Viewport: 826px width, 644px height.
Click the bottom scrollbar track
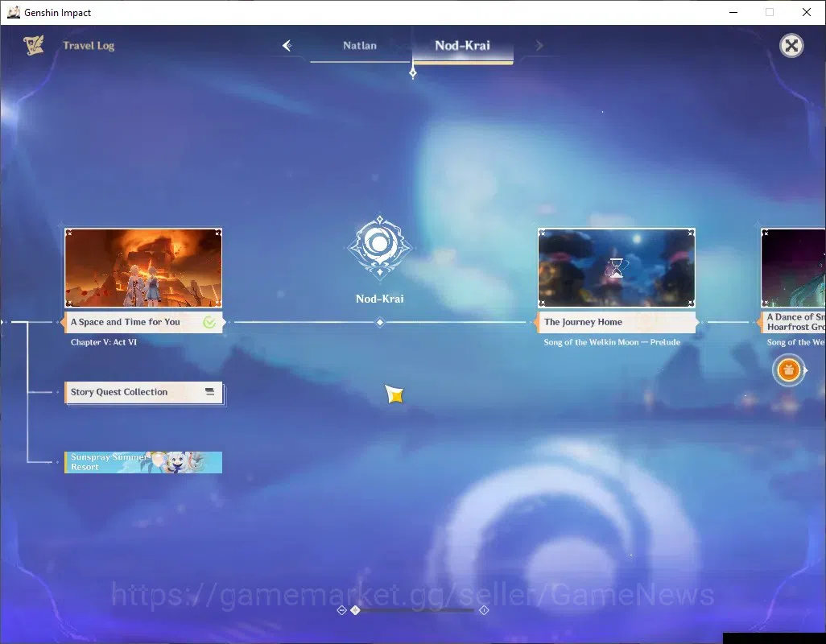pos(413,610)
